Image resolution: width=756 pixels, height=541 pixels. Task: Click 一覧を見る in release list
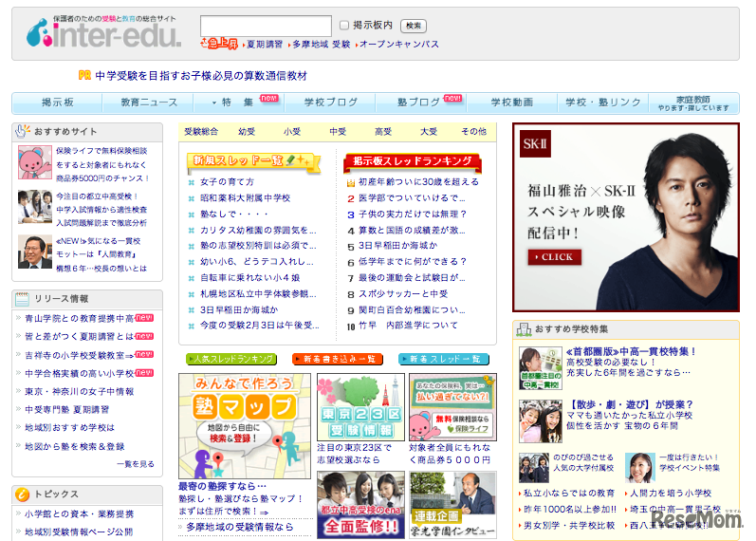(x=136, y=464)
